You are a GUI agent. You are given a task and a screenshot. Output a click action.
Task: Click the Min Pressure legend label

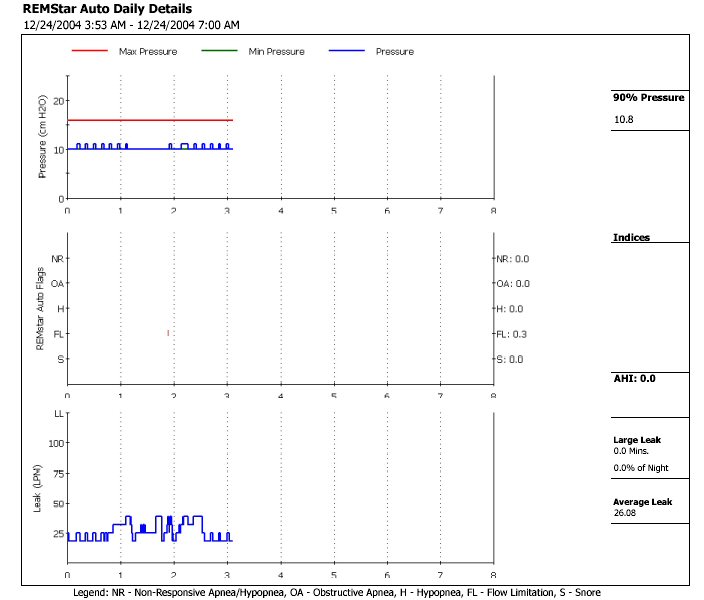pos(277,52)
